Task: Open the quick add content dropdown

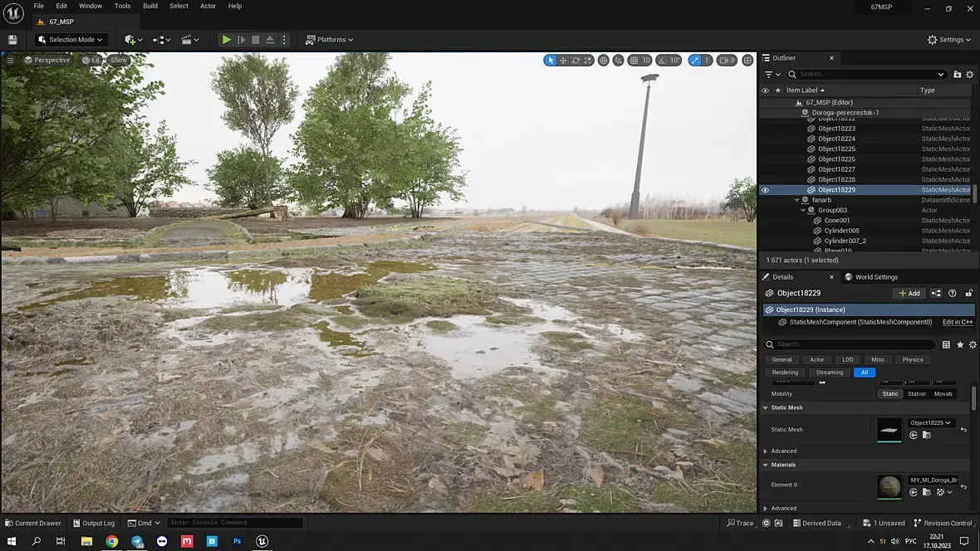Action: click(x=133, y=39)
